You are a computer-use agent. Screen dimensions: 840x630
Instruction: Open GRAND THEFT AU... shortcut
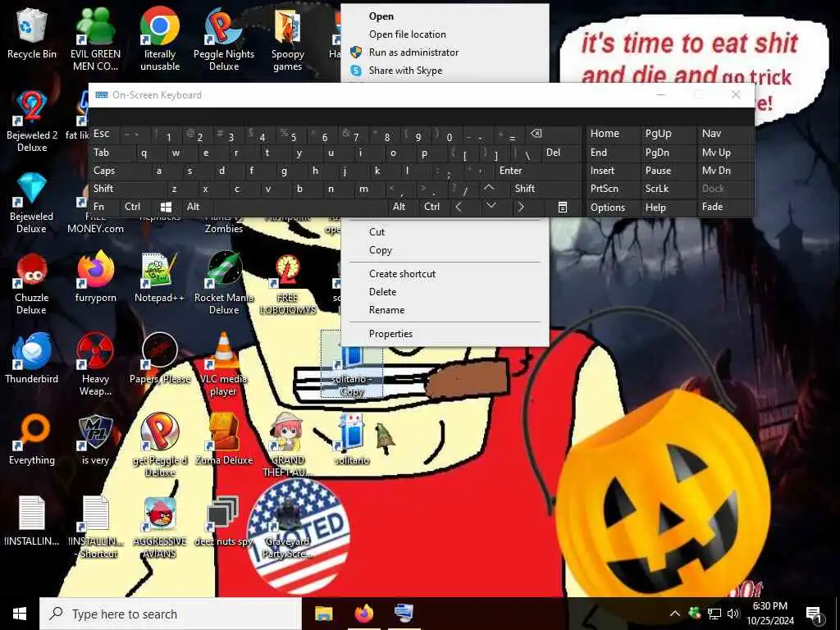coord(288,445)
